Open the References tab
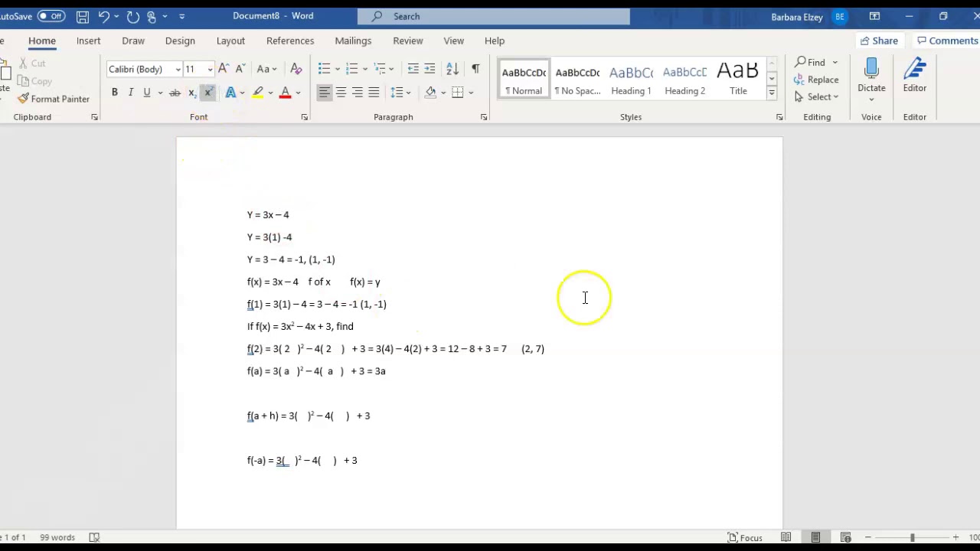980x551 pixels. (290, 41)
